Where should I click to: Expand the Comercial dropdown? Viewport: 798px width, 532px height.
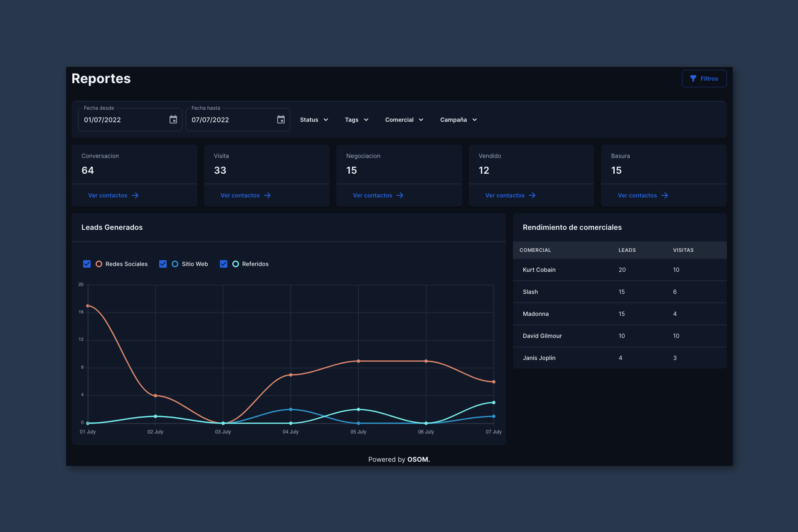404,120
